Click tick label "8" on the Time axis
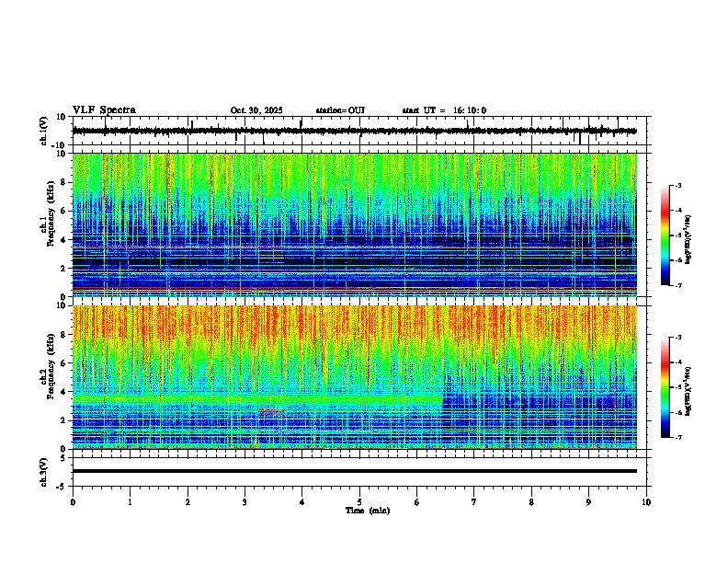728x563 pixels. (x=531, y=502)
